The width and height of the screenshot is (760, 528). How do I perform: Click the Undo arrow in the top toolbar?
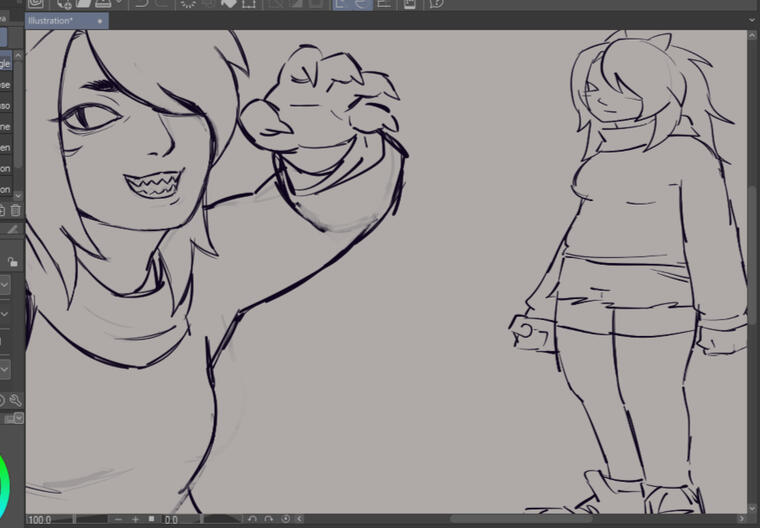coord(141,4)
